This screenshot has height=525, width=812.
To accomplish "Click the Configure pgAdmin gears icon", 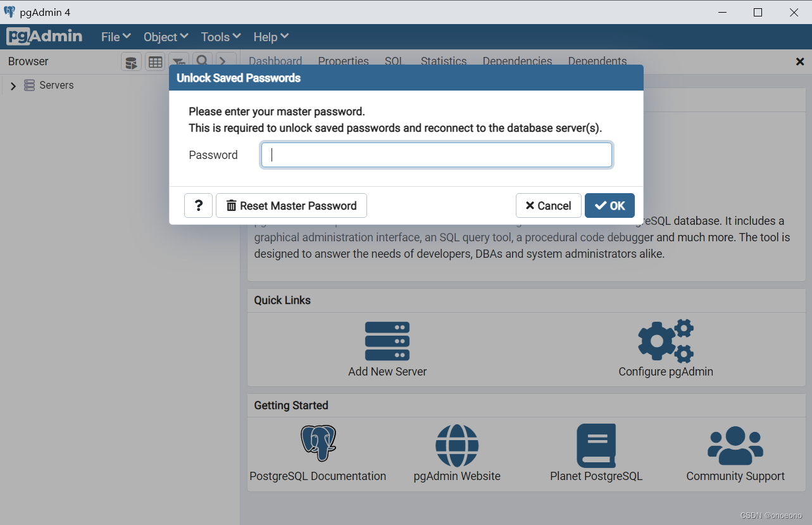I will [x=666, y=341].
